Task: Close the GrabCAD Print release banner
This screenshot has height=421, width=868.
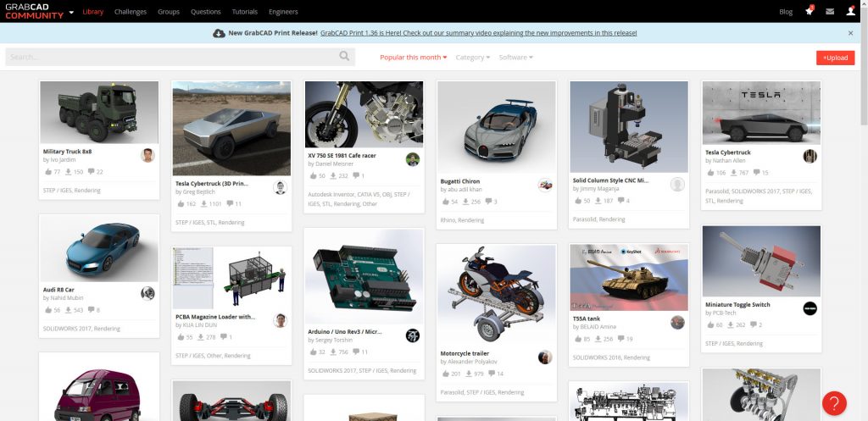Action: tap(851, 33)
